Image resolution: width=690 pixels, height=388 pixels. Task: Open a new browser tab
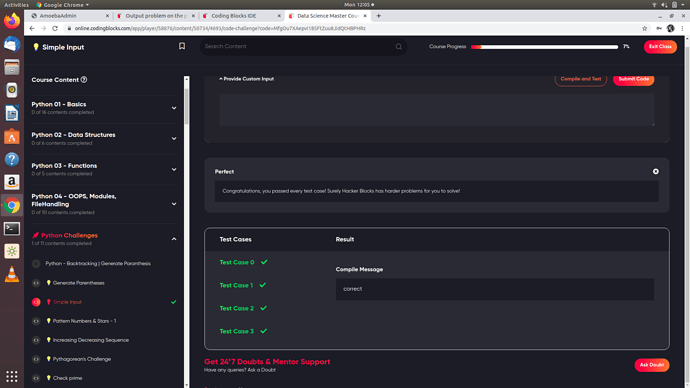[x=378, y=16]
